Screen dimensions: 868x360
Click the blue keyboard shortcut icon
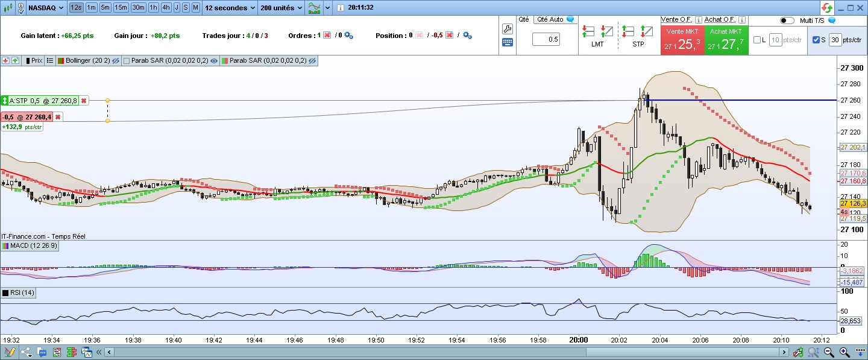click(508, 42)
